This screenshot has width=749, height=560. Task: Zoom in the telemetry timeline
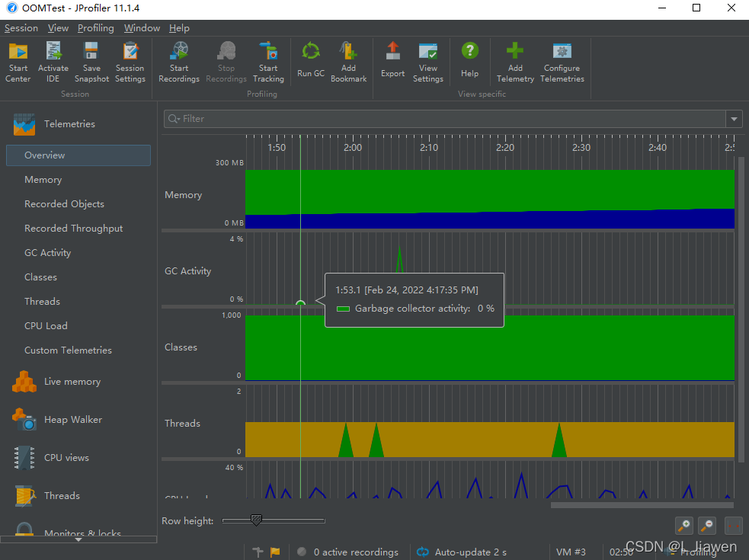pyautogui.click(x=684, y=526)
